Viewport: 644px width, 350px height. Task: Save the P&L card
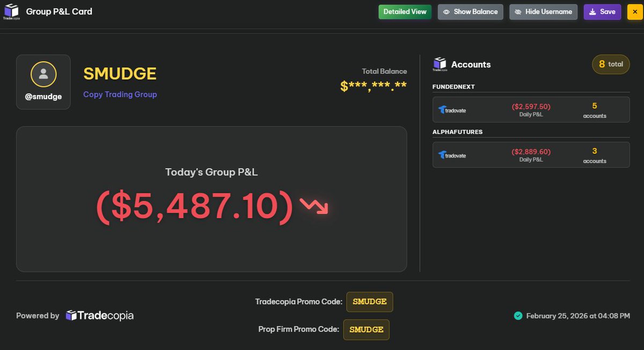click(602, 12)
